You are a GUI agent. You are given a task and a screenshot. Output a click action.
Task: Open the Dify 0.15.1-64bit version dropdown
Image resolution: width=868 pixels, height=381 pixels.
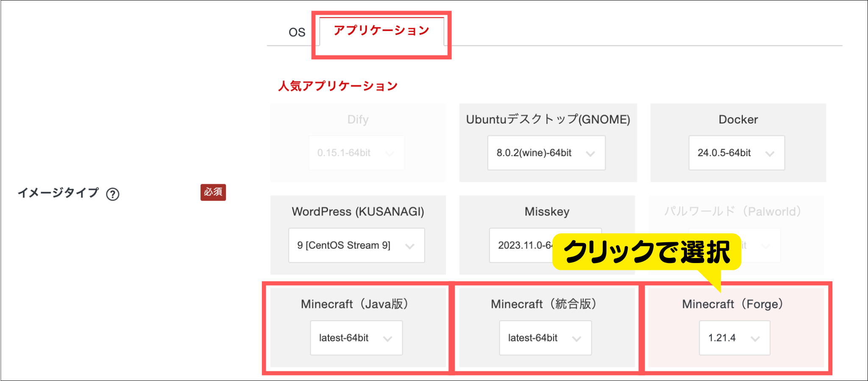[x=356, y=153]
